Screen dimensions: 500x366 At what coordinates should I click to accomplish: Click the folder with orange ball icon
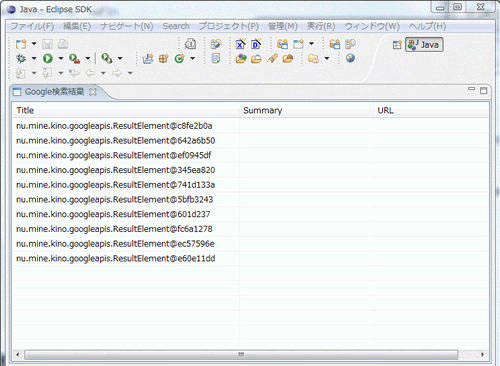point(288,59)
